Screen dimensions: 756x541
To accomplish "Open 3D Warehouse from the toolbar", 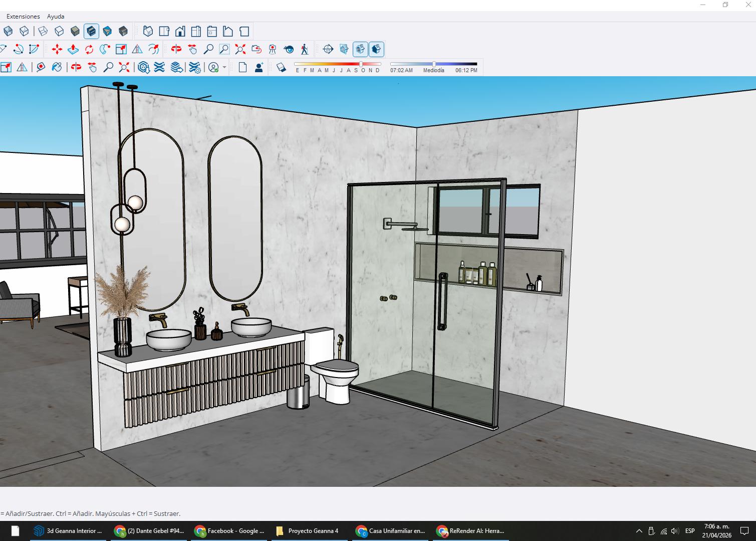I will point(143,67).
